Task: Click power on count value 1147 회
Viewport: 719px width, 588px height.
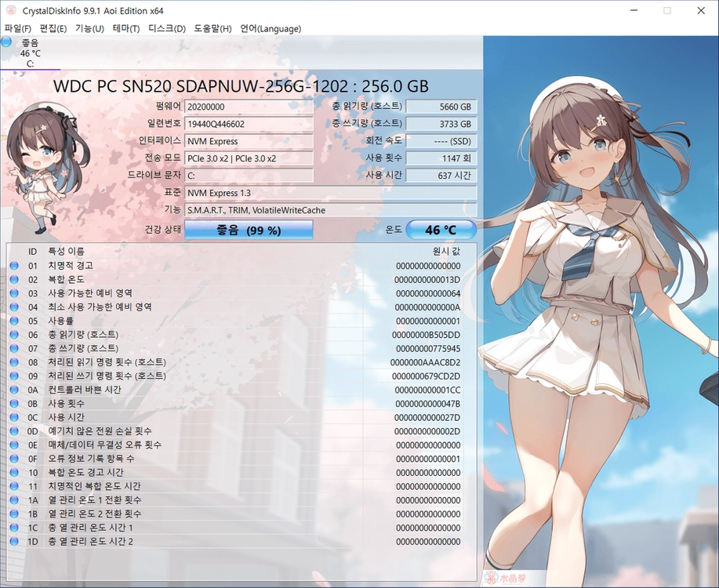Action: tap(441, 158)
